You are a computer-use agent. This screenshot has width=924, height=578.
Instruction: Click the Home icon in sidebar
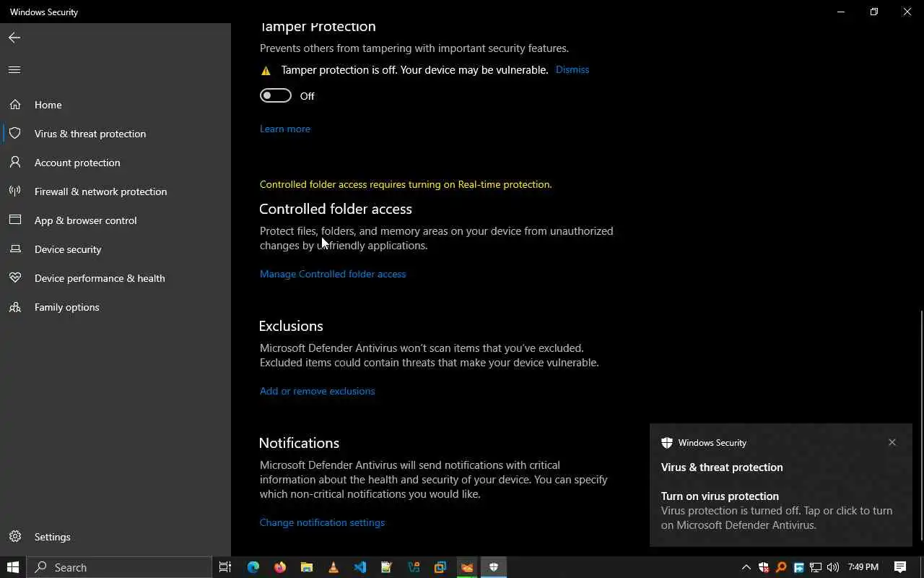(14, 105)
